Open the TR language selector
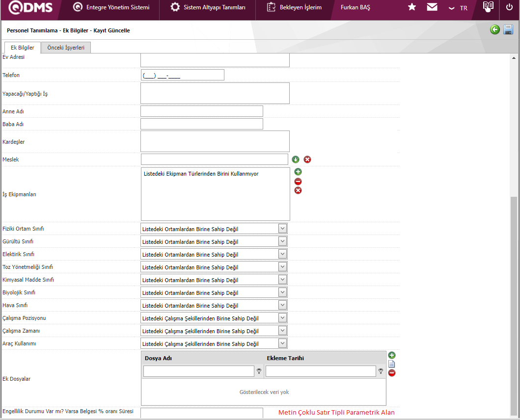The image size is (520, 420). (458, 8)
